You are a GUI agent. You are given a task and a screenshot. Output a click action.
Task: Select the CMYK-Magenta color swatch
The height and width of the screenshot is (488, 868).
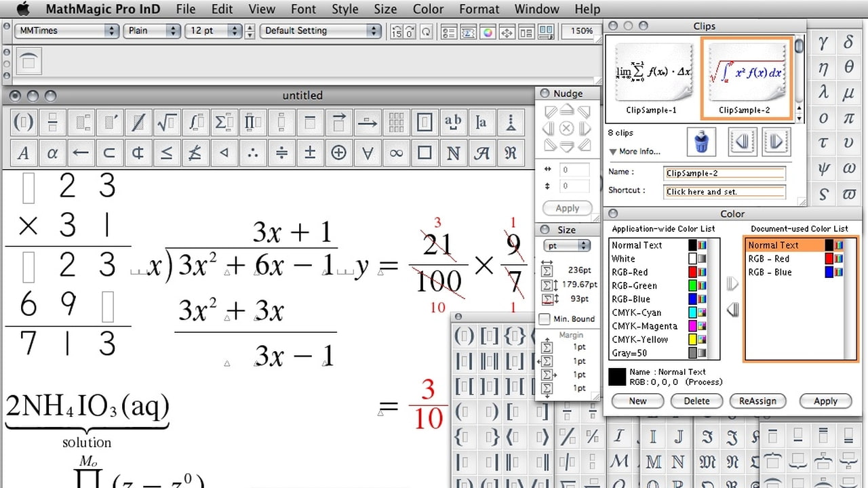point(693,326)
